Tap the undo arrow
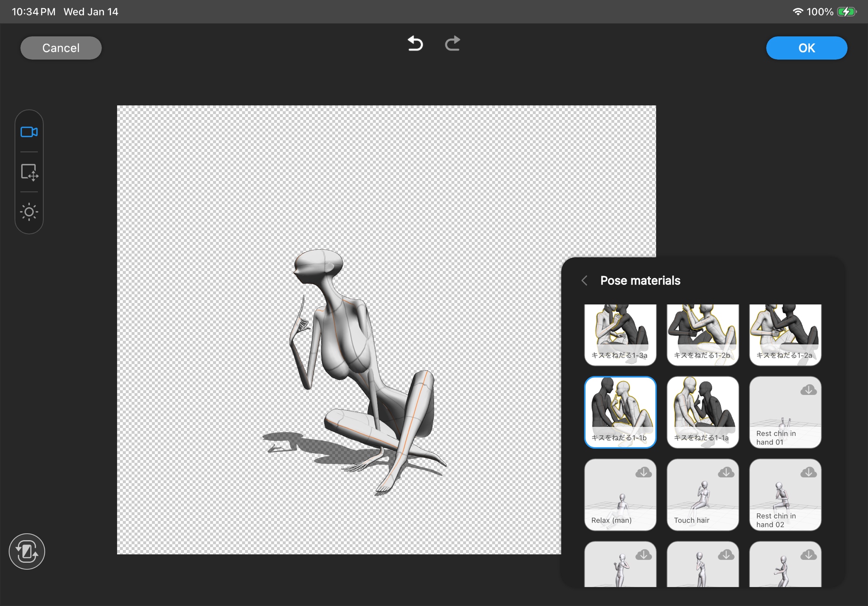This screenshot has height=606, width=868. click(415, 43)
